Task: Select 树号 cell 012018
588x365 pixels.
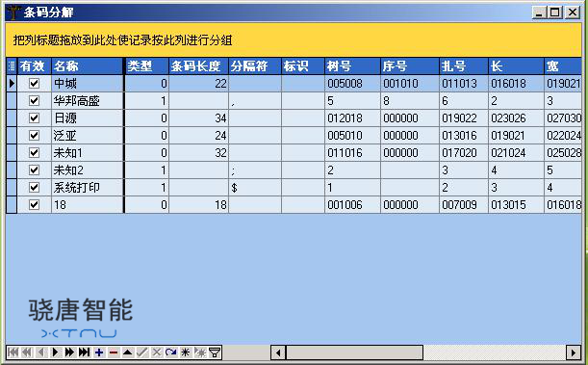Action: tap(352, 117)
